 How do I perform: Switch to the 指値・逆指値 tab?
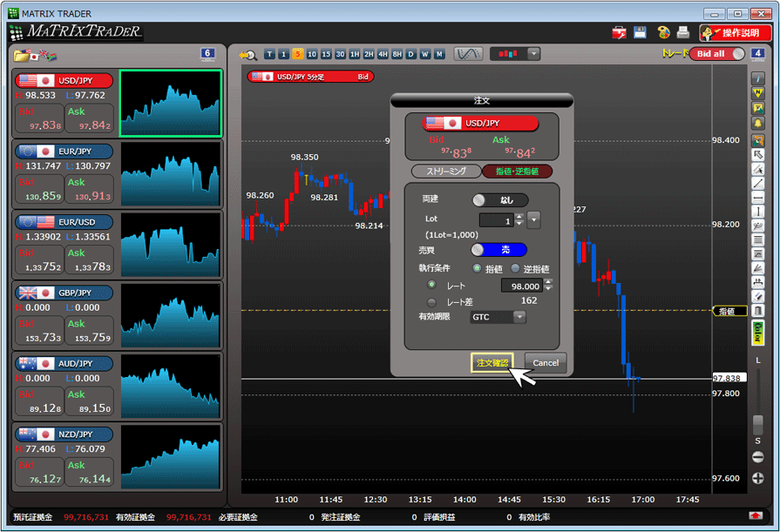pyautogui.click(x=518, y=172)
